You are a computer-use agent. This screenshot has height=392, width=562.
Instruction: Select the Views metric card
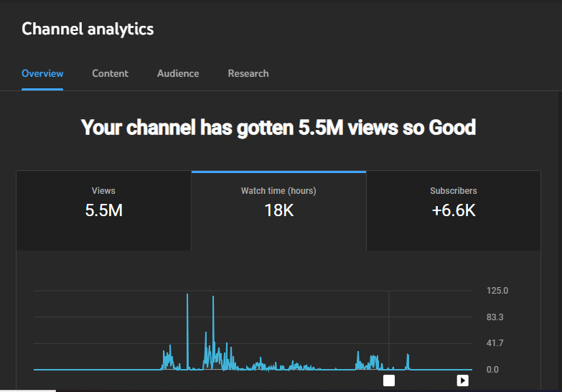click(x=103, y=211)
